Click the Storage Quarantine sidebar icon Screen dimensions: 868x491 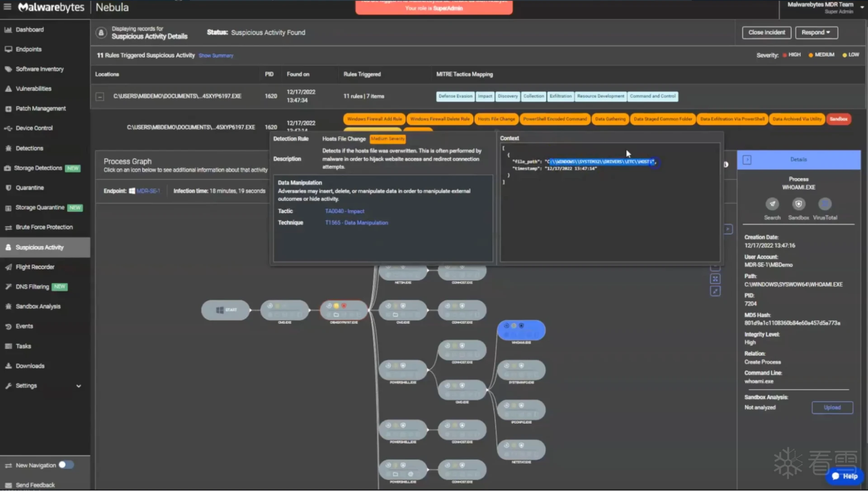point(8,208)
